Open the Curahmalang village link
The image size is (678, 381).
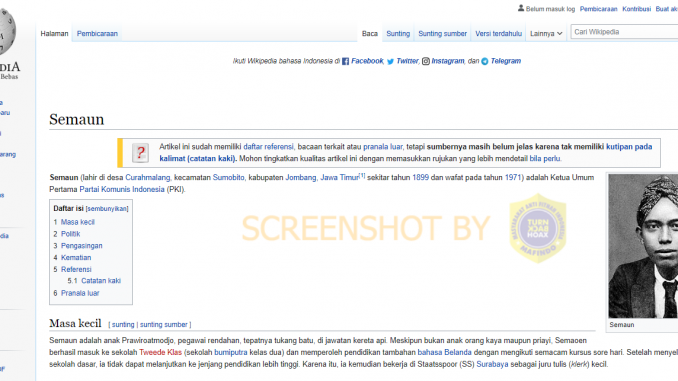[147, 178]
